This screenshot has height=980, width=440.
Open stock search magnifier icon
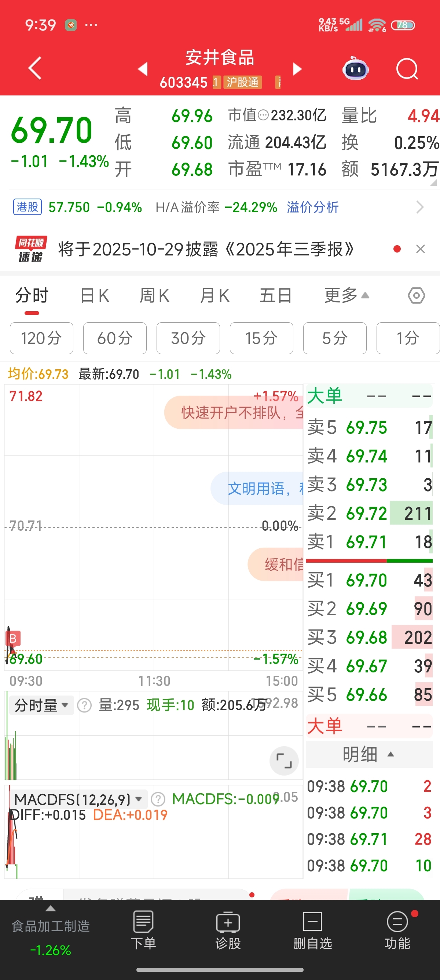[407, 69]
